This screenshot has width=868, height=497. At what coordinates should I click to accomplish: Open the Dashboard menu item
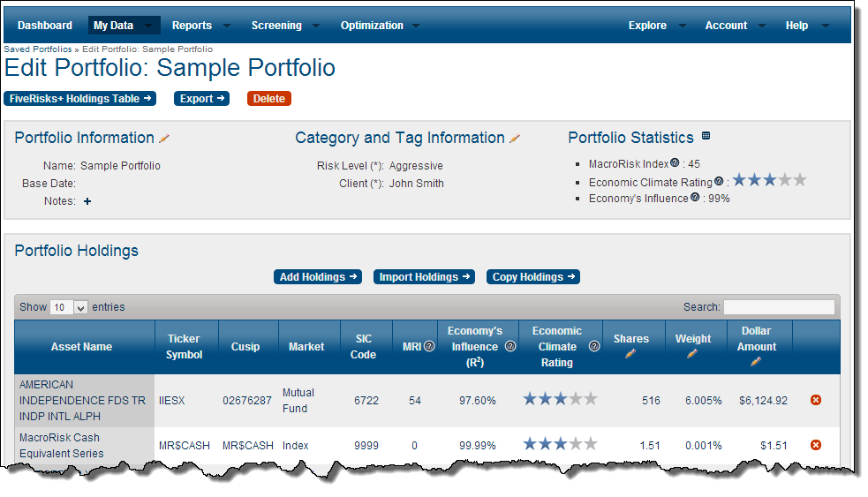pos(45,26)
